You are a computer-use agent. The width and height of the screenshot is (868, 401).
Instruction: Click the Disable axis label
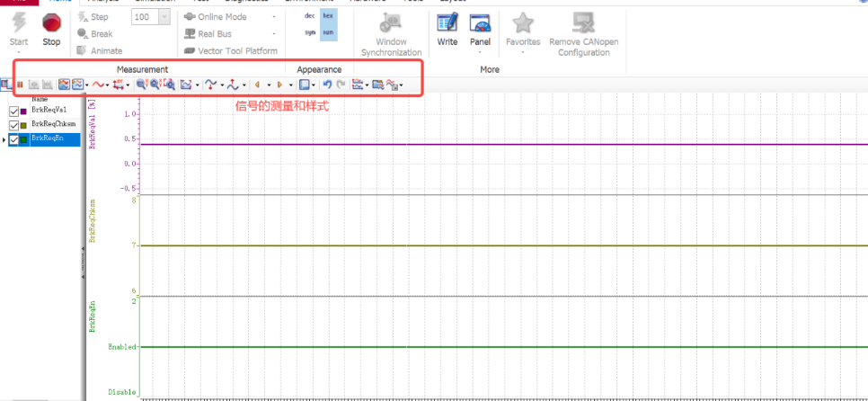(x=122, y=392)
